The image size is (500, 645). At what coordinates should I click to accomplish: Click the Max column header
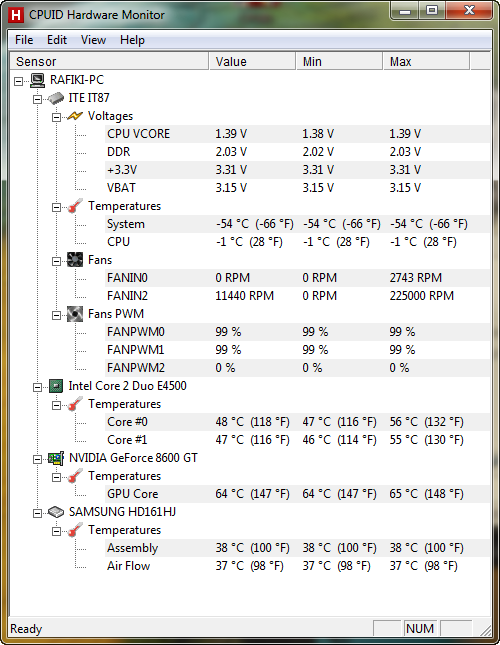[x=426, y=61]
